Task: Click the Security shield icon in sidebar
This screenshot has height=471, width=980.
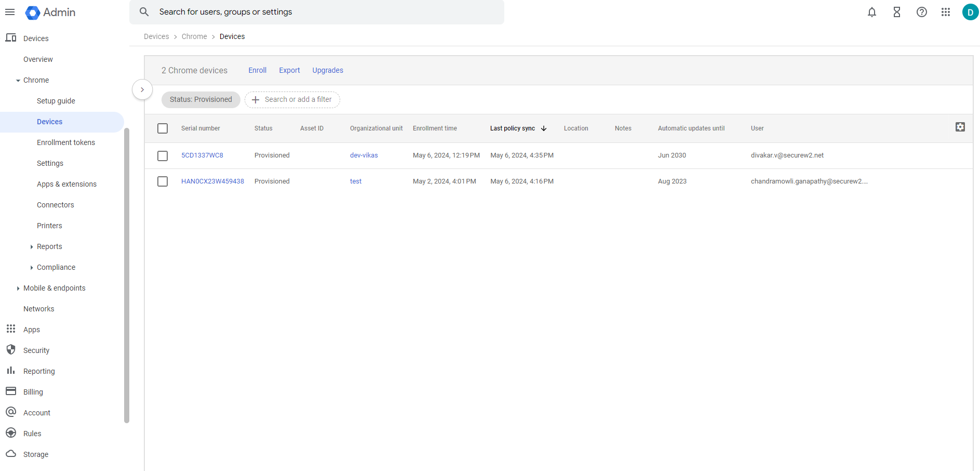Action: [x=11, y=350]
